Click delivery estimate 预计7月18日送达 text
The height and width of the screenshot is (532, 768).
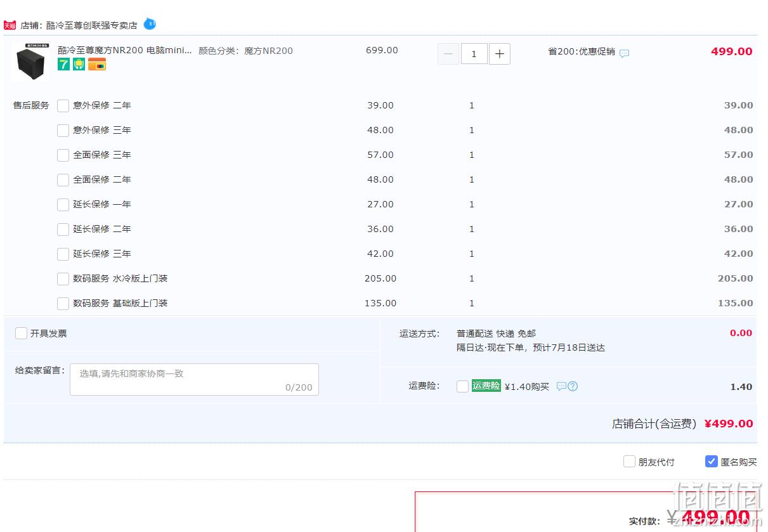click(569, 347)
